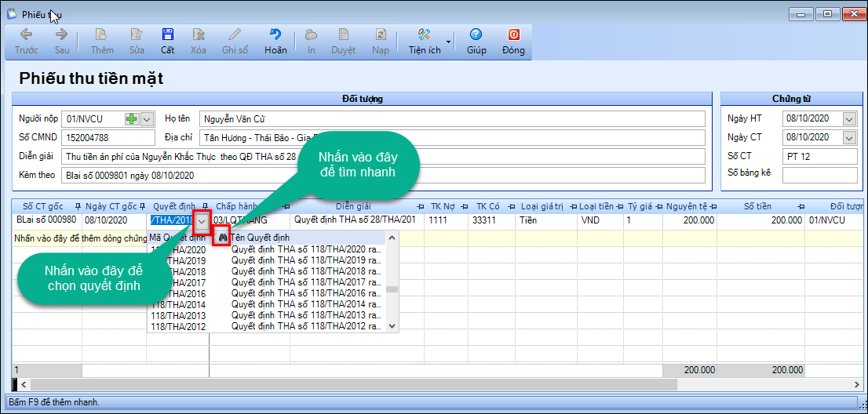868x414 pixels.
Task: Select 'Quyết định THA số 118/THA/2020' row
Action: pos(306,249)
